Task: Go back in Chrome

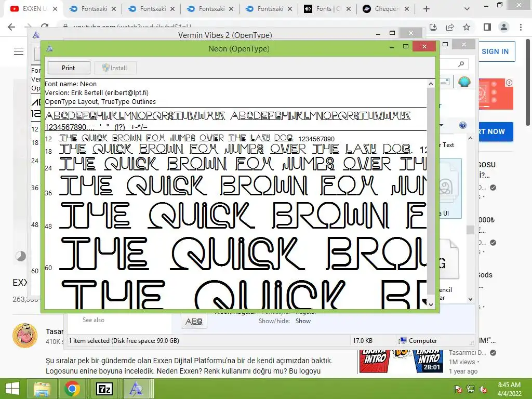Action: coord(11,27)
